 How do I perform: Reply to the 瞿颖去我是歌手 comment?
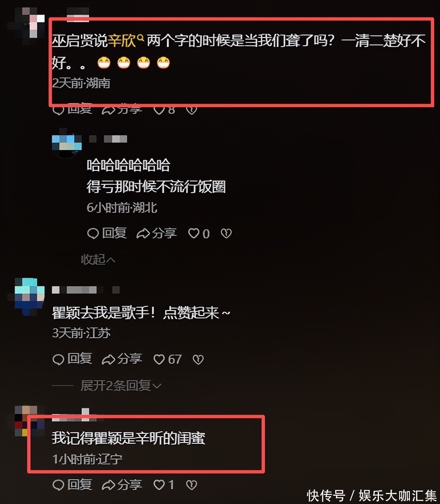pyautogui.click(x=72, y=359)
